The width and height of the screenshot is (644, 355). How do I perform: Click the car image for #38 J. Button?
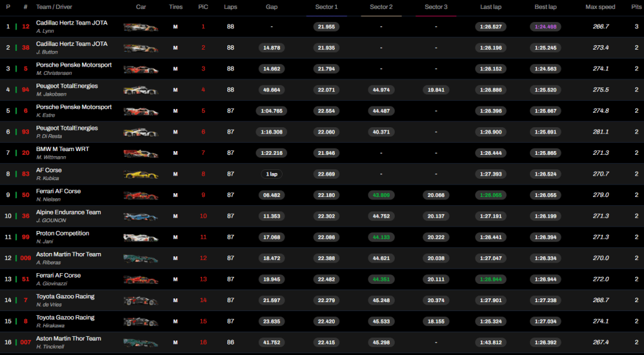point(141,48)
